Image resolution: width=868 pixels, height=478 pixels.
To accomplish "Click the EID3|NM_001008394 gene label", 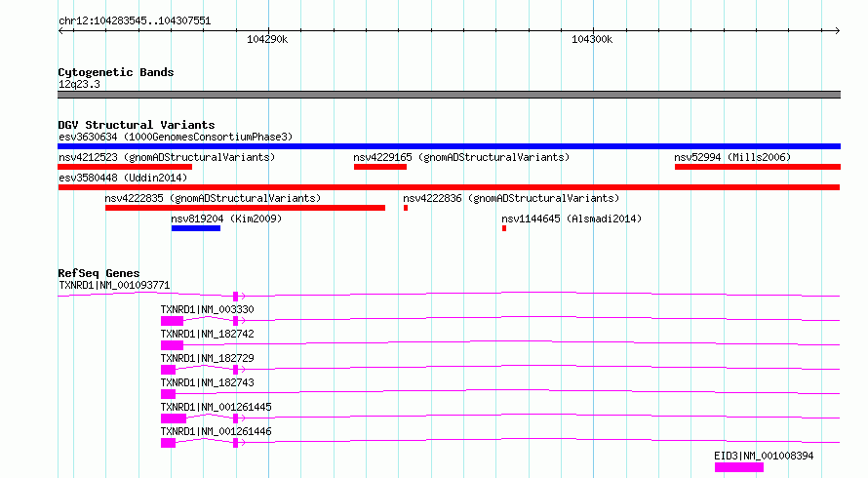I will [764, 456].
